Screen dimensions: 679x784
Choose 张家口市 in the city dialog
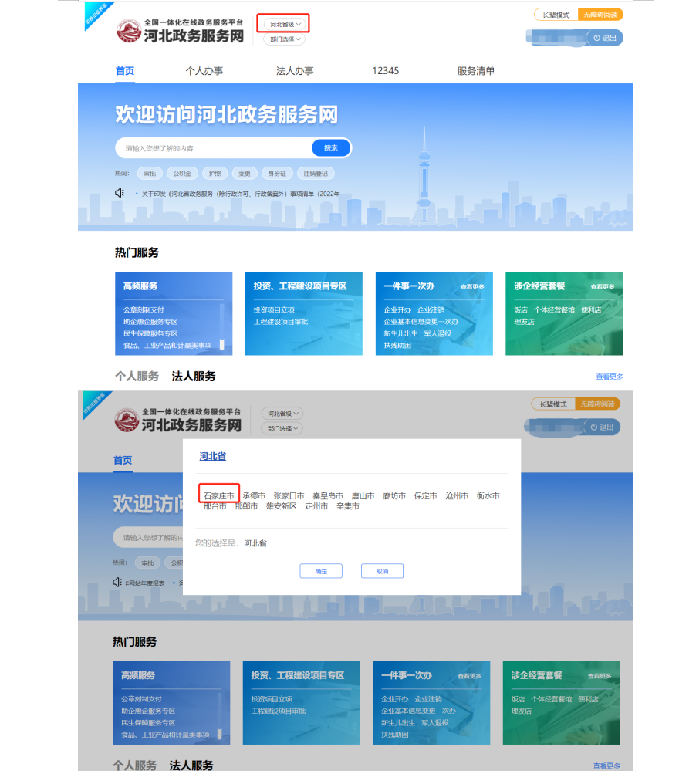click(x=289, y=496)
